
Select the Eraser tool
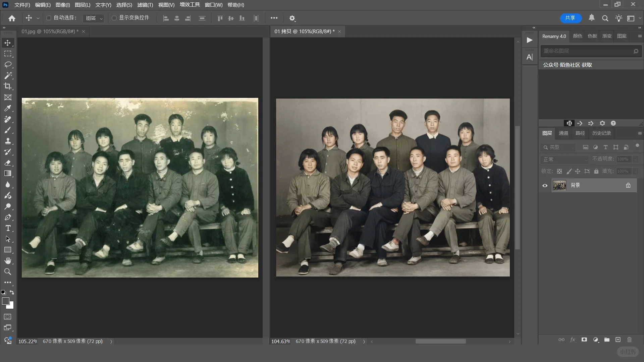[8, 163]
